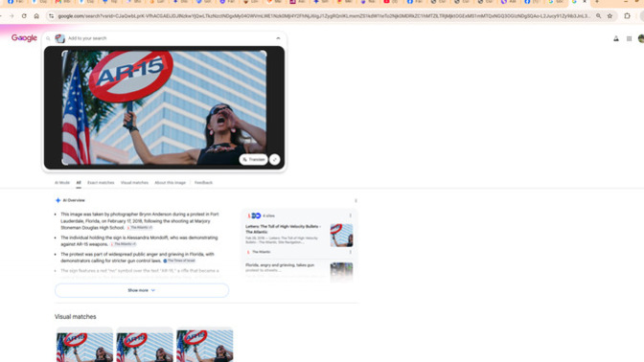The height and width of the screenshot is (362, 644).
Task: Click the Google logo
Action: [x=24, y=37]
